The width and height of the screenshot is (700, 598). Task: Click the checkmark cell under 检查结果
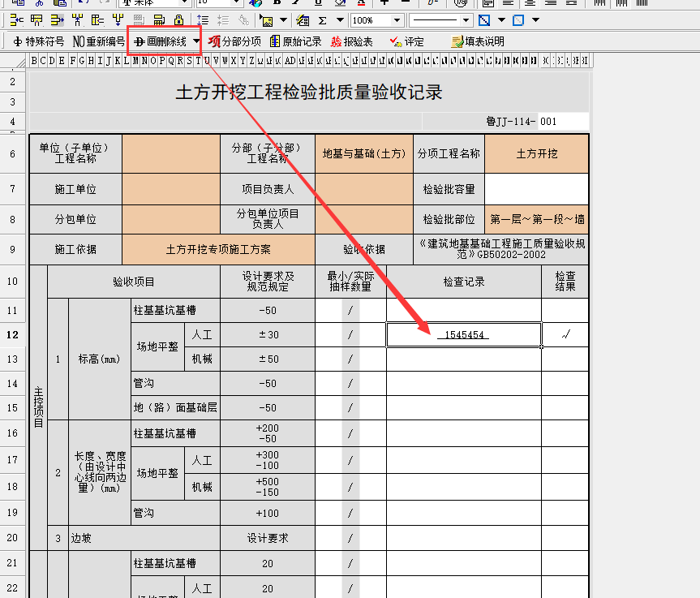[565, 334]
